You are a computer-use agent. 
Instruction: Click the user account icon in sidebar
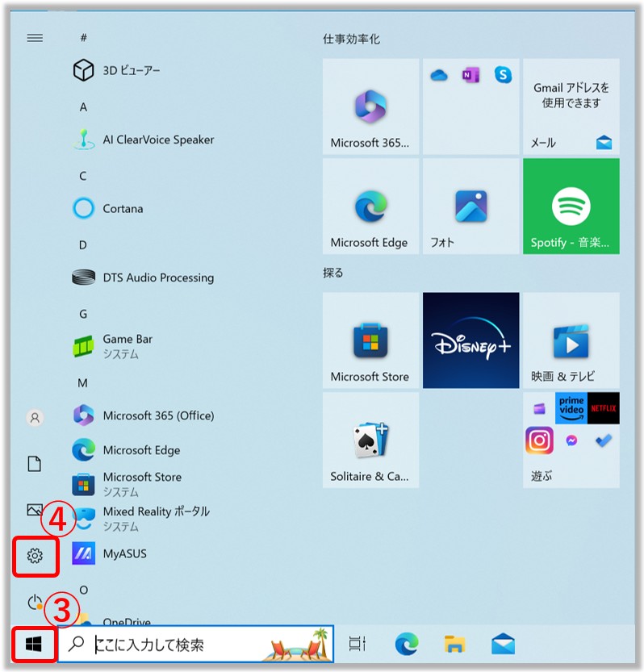(x=35, y=417)
